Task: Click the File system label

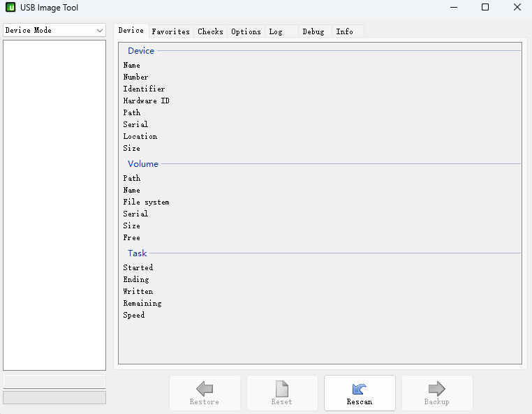Action: [x=146, y=202]
